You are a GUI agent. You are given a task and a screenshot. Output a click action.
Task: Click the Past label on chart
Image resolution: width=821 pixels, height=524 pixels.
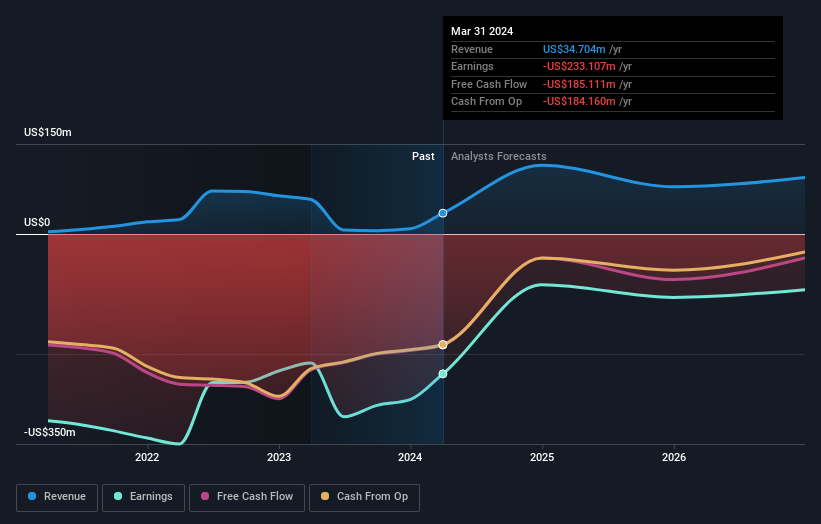(x=423, y=156)
